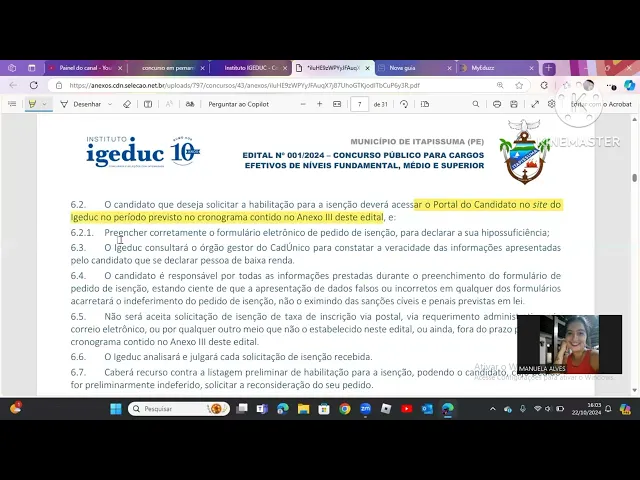Click the site information lock icon
This screenshot has width=640, height=480.
click(x=59, y=85)
